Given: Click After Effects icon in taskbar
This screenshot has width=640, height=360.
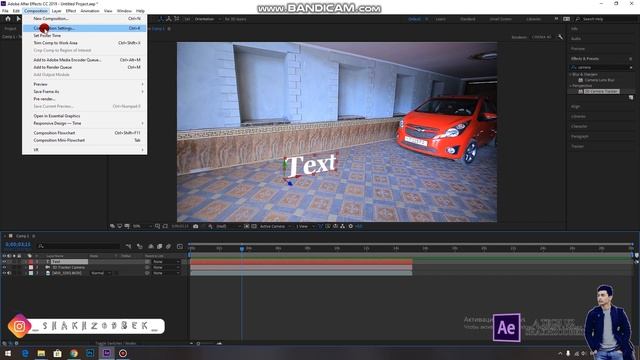Looking at the screenshot, I should tap(107, 353).
